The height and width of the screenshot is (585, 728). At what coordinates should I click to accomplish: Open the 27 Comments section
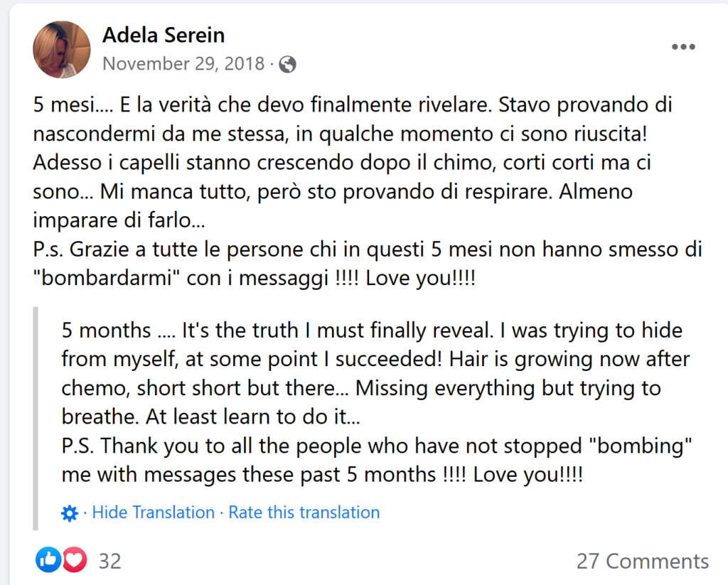641,561
